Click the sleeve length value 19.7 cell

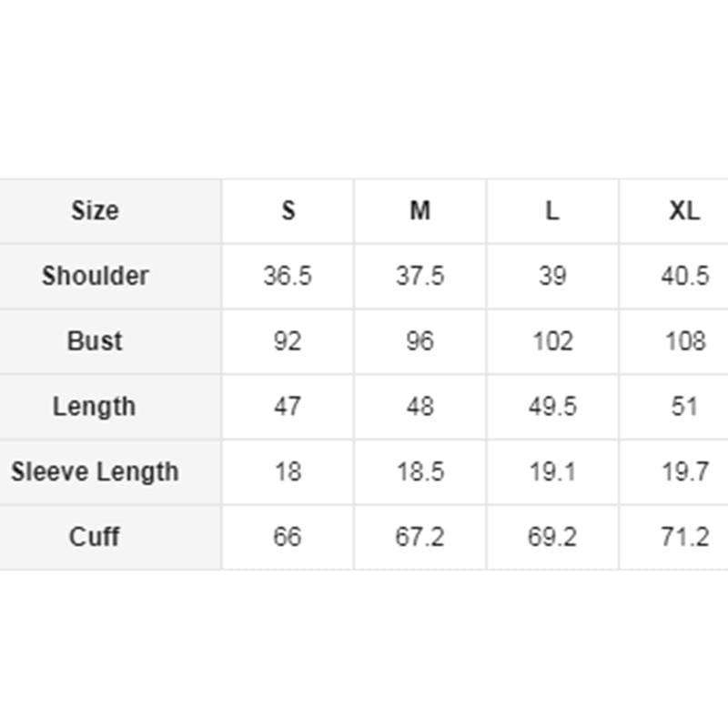coord(674,472)
